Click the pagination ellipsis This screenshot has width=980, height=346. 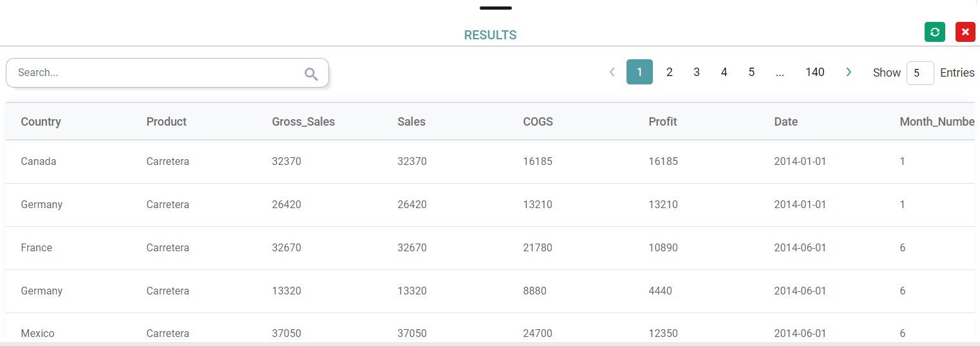(x=780, y=72)
